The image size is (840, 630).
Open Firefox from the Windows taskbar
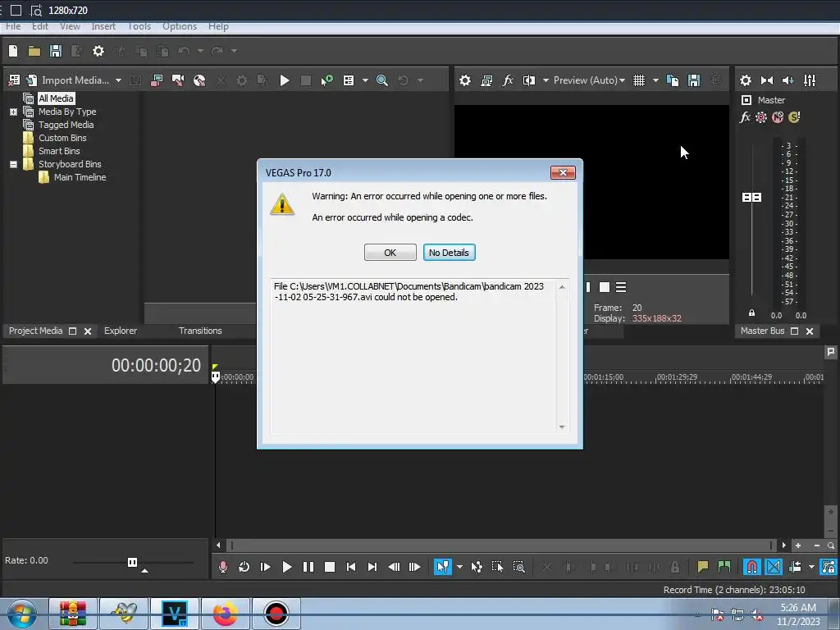(225, 614)
